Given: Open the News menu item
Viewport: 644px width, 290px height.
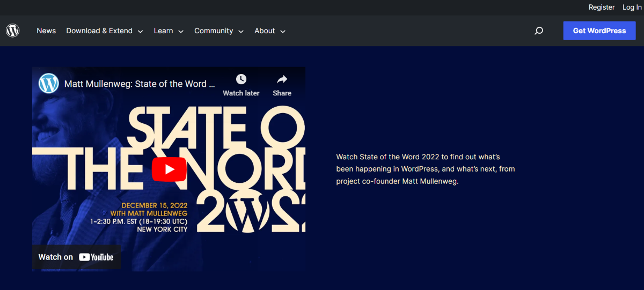Looking at the screenshot, I should 46,31.
